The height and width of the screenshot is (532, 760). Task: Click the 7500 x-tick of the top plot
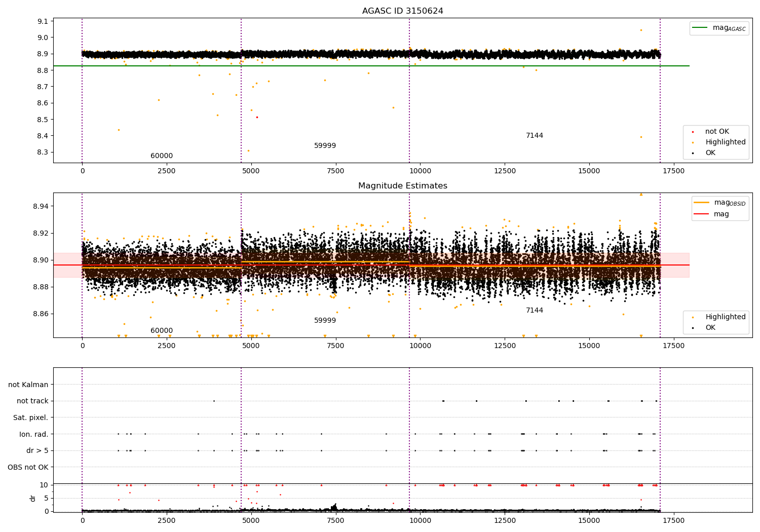click(x=335, y=171)
